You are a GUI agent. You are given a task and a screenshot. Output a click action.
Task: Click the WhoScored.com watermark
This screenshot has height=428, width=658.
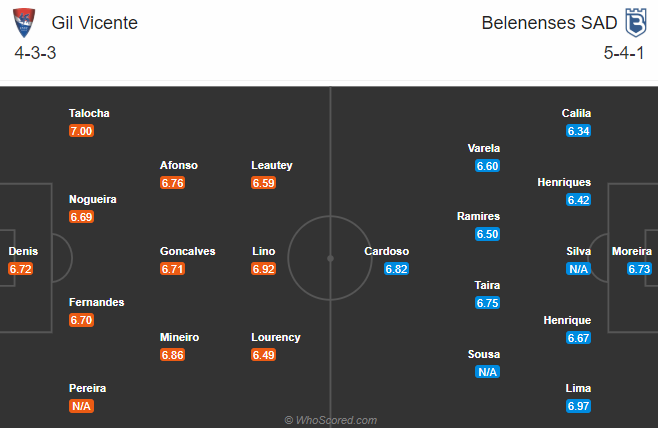tap(330, 420)
